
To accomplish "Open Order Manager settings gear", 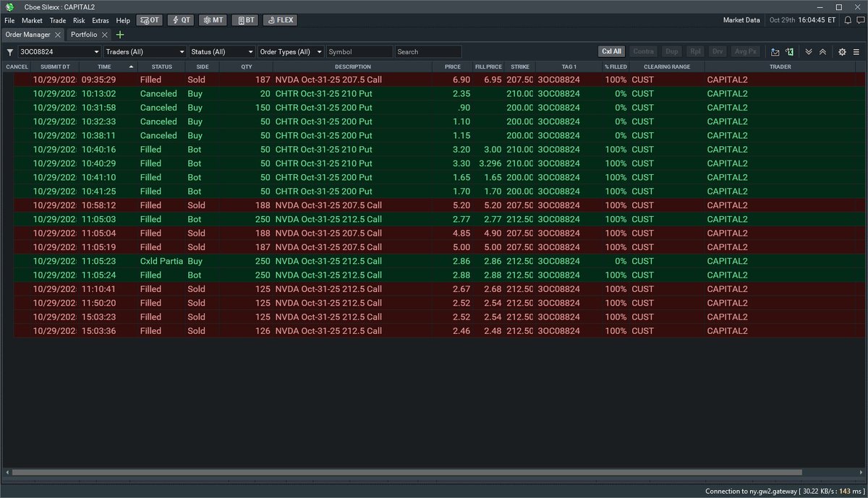I will tap(842, 52).
